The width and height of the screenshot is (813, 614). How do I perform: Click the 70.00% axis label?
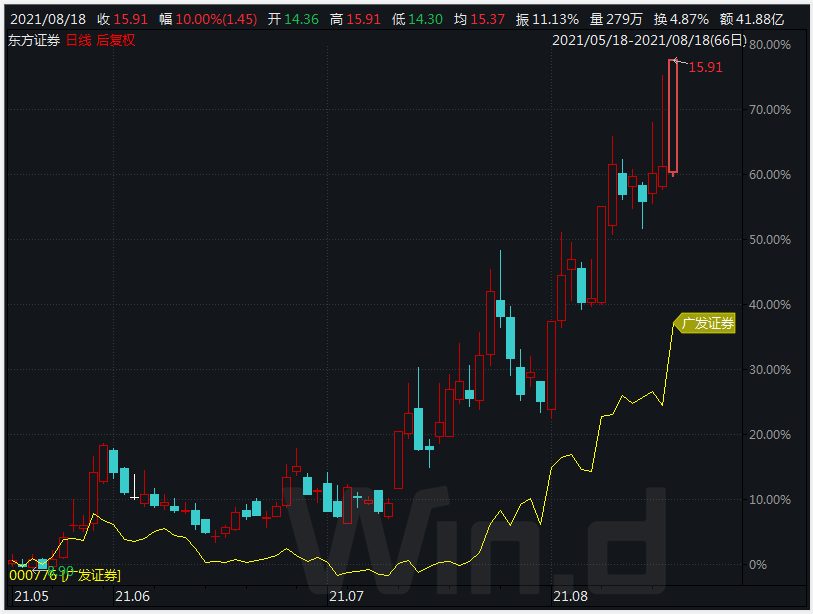(x=770, y=110)
